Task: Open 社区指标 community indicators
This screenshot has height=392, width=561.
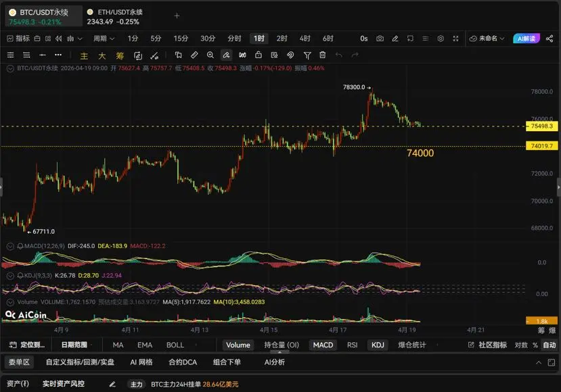Action: [487, 345]
